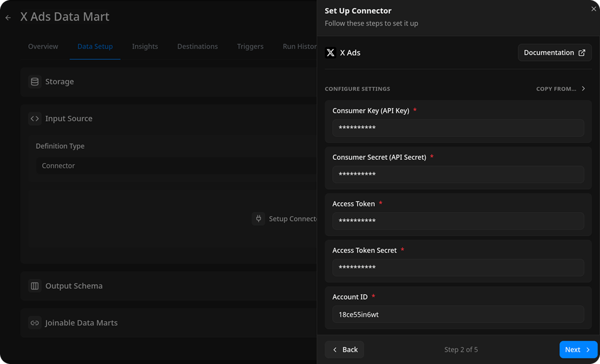Open the Documentation button
The height and width of the screenshot is (364, 600).
(x=554, y=53)
